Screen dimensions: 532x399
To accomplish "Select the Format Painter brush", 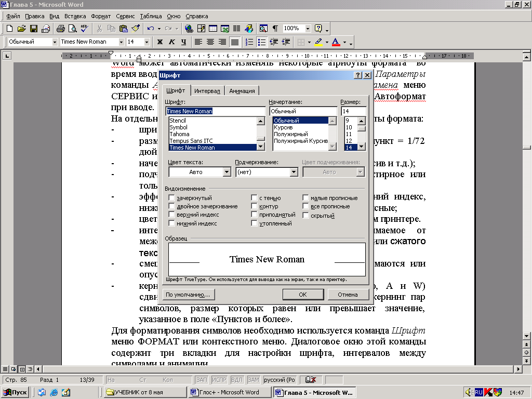I will pyautogui.click(x=136, y=29).
